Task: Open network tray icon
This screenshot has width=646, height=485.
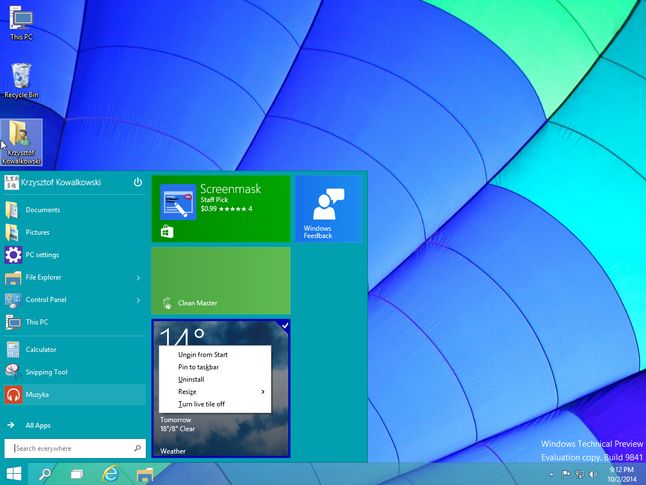Action: (580, 474)
